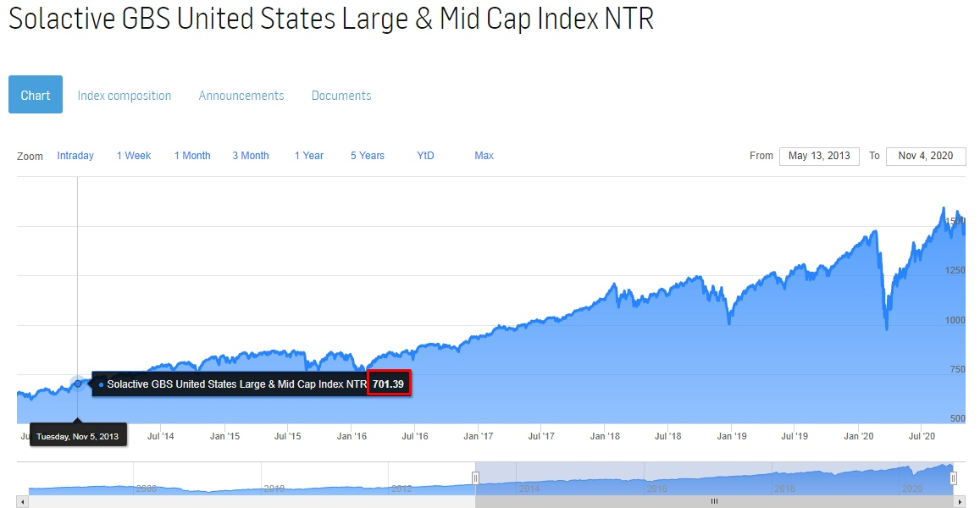Click the 2014 label in navigator
This screenshot has width=980, height=508.
point(529,489)
